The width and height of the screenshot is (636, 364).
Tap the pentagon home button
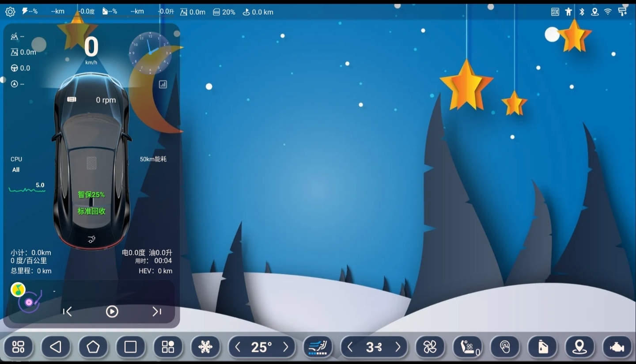tap(93, 347)
